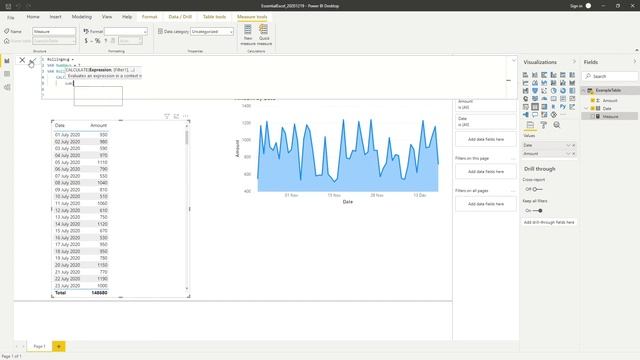
Task: Add a new page with the plus button
Action: click(x=59, y=347)
